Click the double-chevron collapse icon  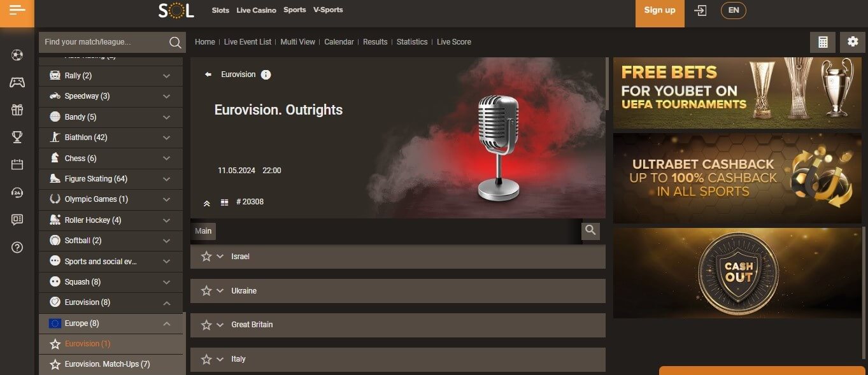point(206,203)
